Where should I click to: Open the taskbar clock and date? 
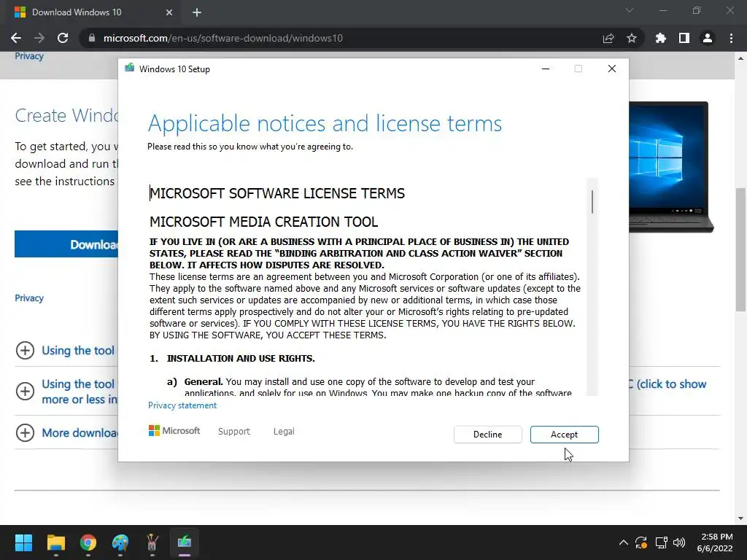tap(715, 542)
